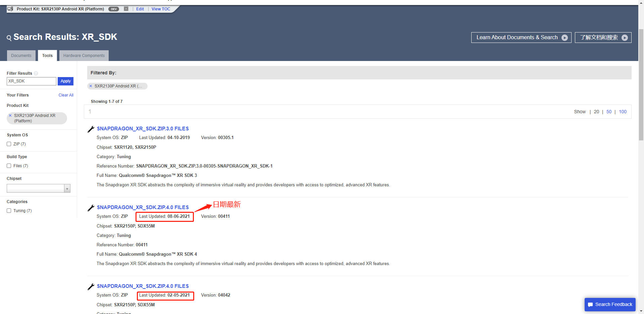This screenshot has height=314, width=644.
Task: Open the Chipset dropdown
Action: tap(39, 188)
